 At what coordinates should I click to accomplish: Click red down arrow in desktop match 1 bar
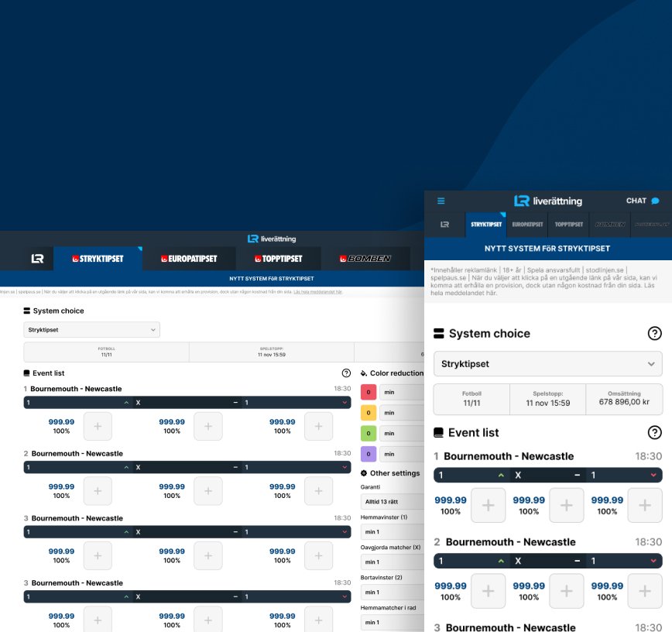tap(345, 403)
